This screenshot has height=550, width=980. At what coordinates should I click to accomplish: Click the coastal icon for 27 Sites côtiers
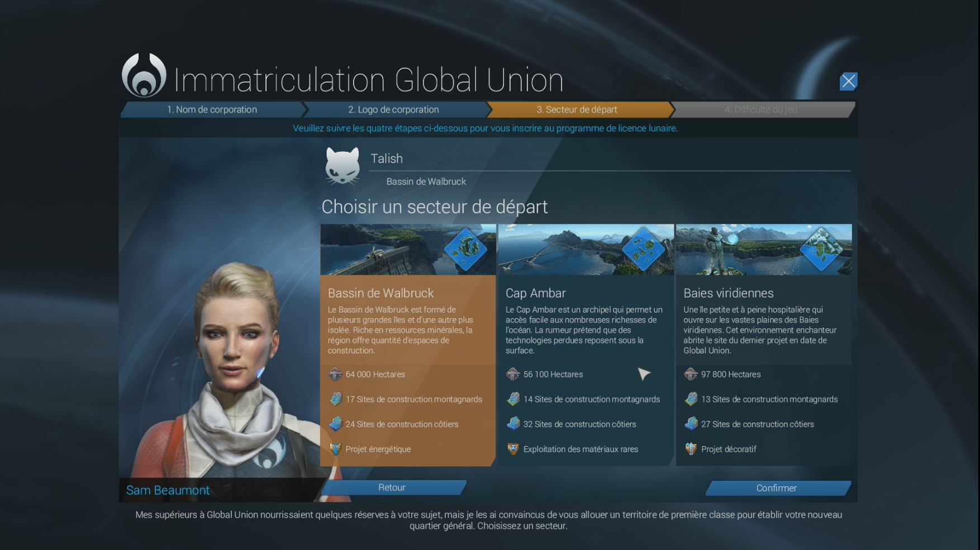691,424
